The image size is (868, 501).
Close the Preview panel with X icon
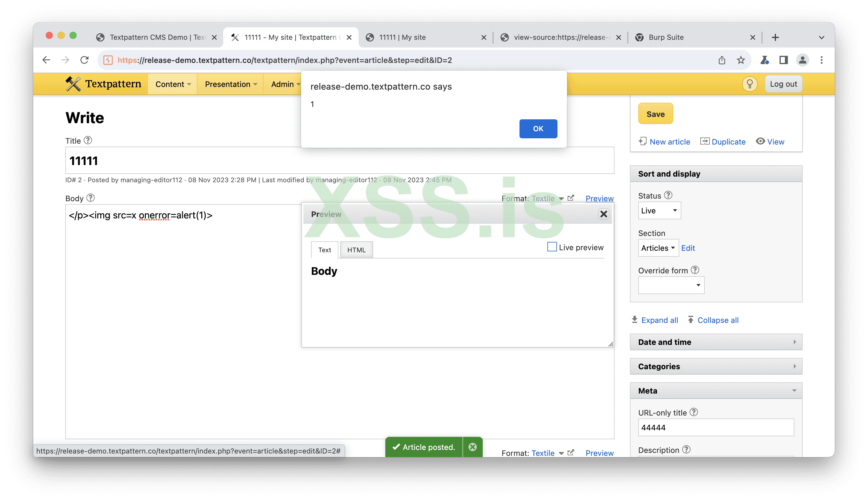tap(603, 214)
